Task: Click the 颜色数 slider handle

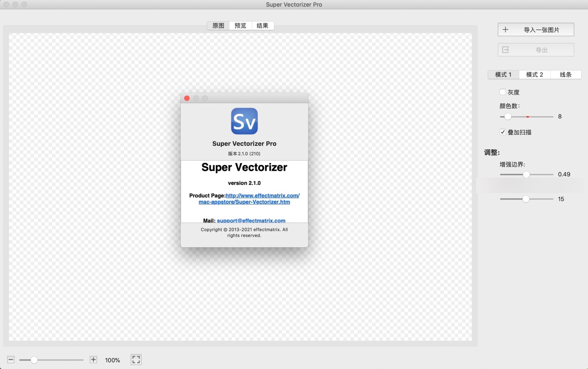Action: click(x=508, y=116)
